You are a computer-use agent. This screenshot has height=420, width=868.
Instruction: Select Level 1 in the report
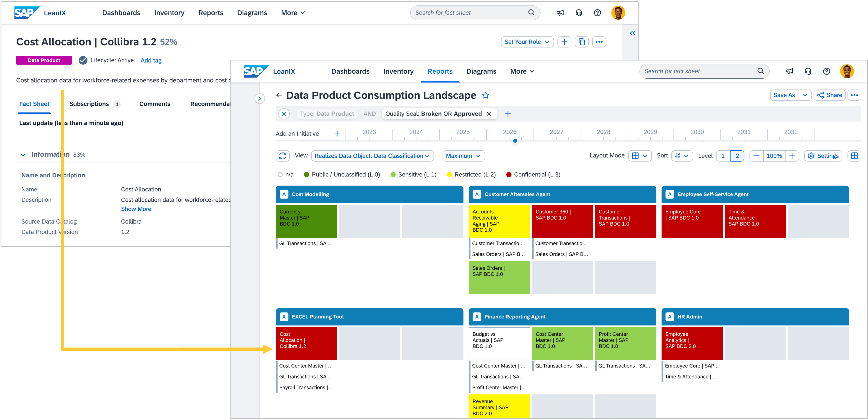click(723, 156)
